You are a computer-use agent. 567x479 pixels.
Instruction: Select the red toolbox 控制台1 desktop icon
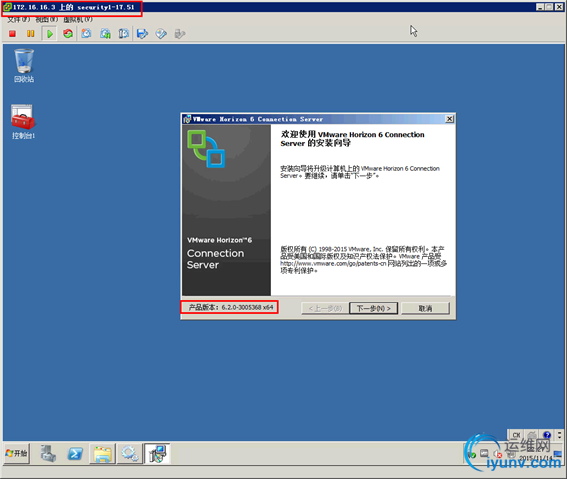pyautogui.click(x=23, y=122)
